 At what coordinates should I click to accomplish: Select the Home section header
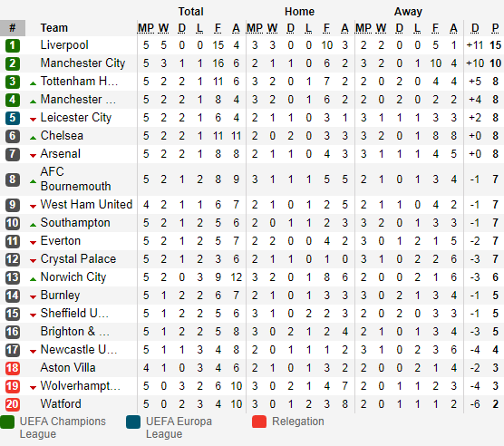pyautogui.click(x=299, y=12)
